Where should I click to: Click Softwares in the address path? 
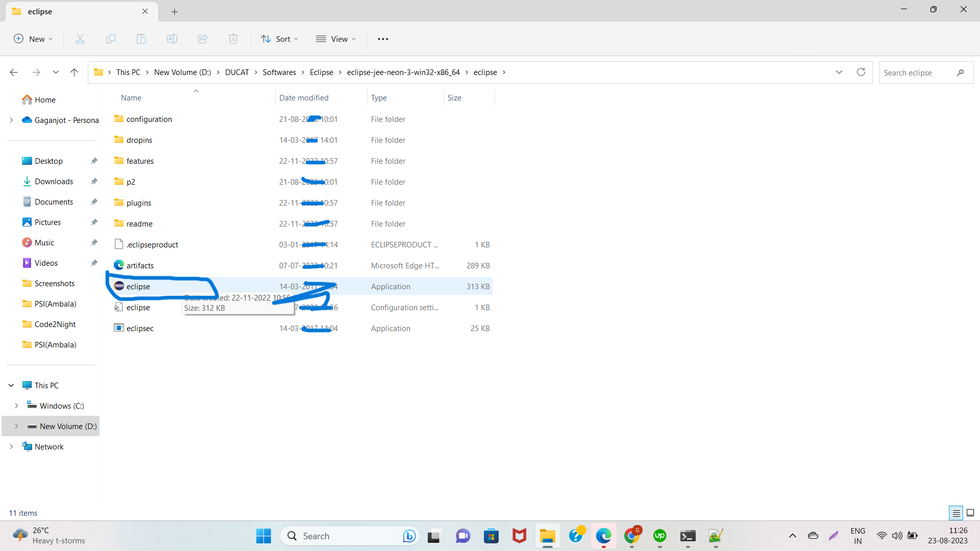tap(279, 72)
